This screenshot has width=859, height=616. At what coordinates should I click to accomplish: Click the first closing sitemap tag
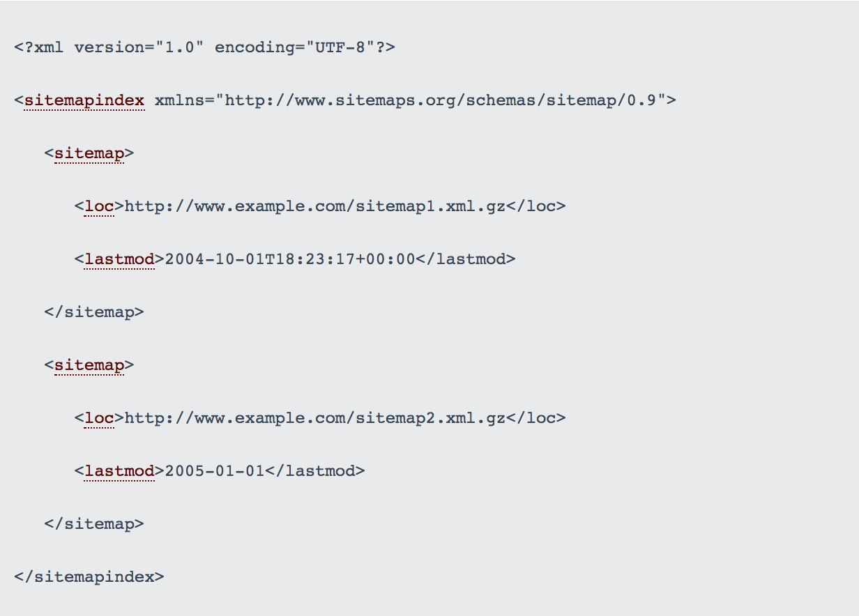pos(94,312)
